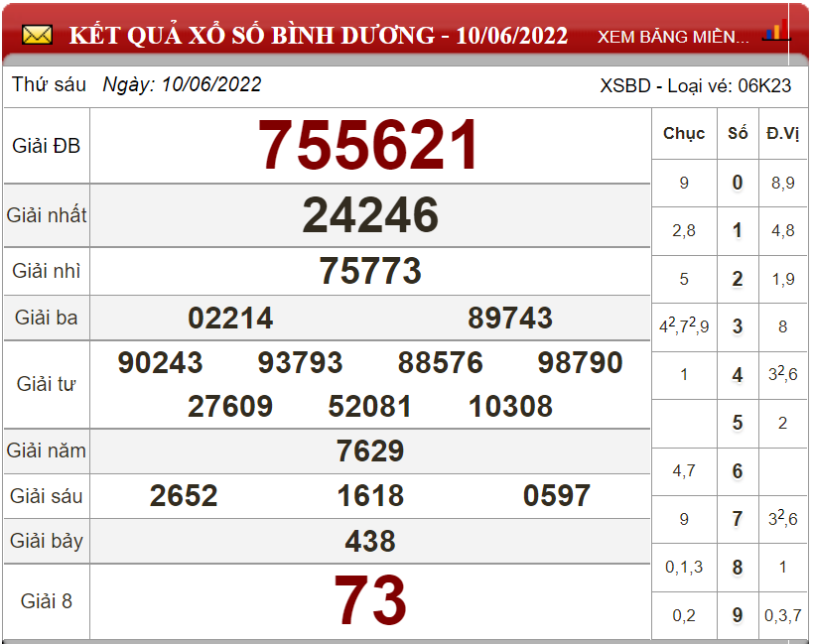Image resolution: width=813 pixels, height=644 pixels.
Task: Click digit 0 in the Số column
Action: [x=738, y=183]
